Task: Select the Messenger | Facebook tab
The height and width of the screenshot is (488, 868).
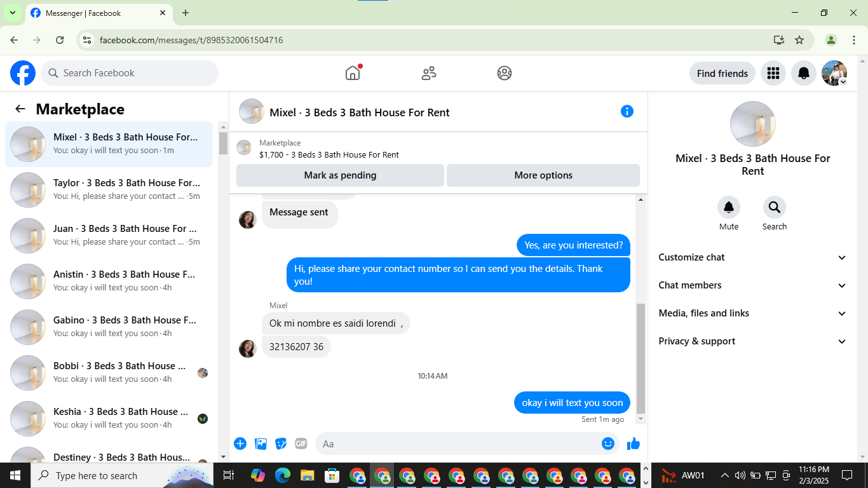Action: tap(98, 13)
